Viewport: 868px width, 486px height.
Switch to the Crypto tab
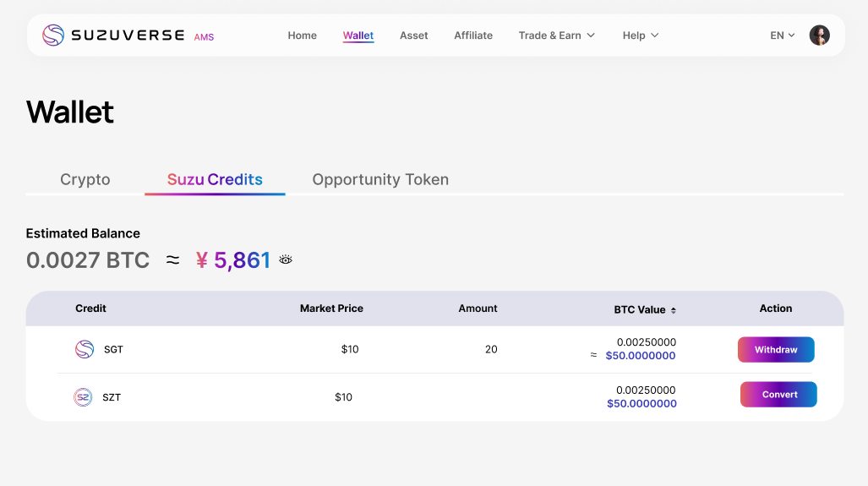coord(85,179)
